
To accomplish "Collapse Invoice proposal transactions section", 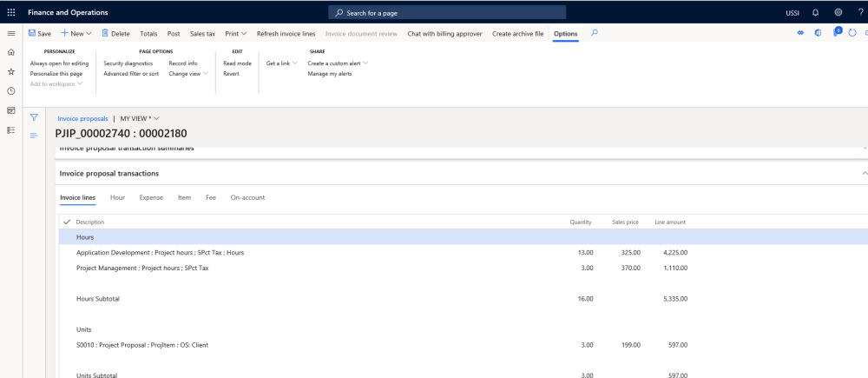I will (x=865, y=174).
